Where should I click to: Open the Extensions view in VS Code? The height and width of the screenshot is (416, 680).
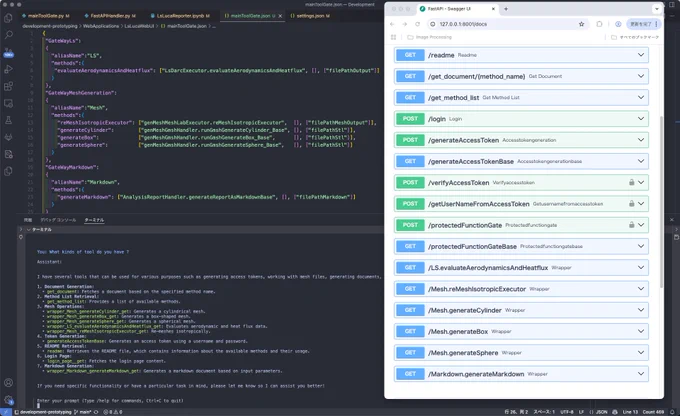coord(8,86)
